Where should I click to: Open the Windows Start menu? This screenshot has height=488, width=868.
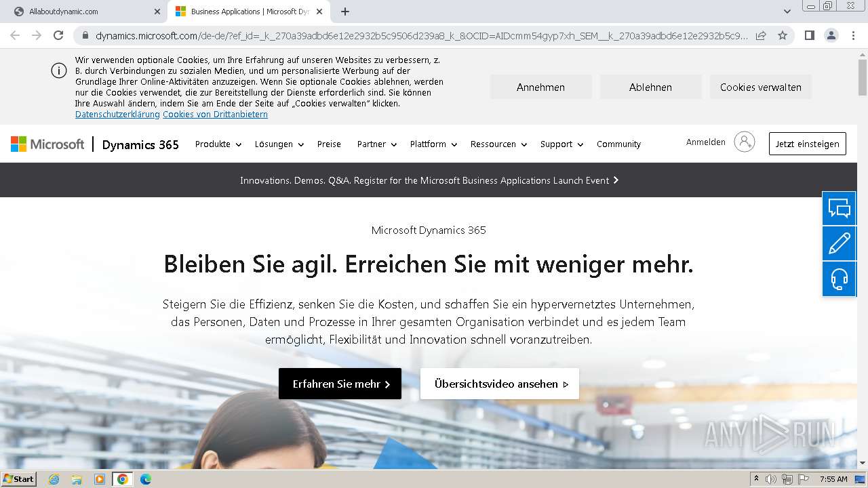click(19, 479)
